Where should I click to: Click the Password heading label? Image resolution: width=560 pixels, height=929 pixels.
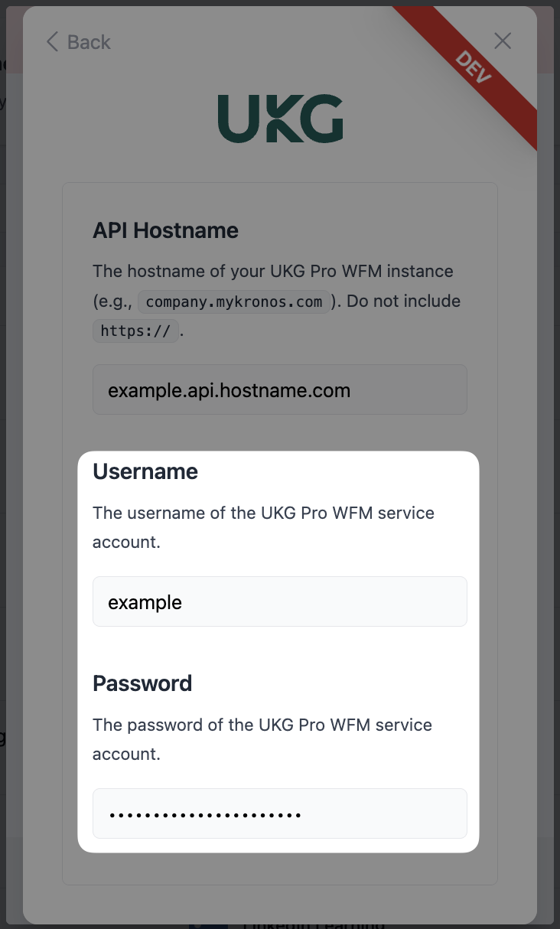tap(142, 683)
